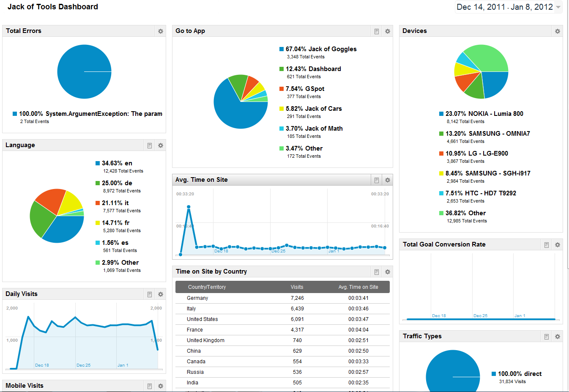Click the blue Jack of Goggles legend swatch
The height and width of the screenshot is (392, 569).
pyautogui.click(x=282, y=49)
